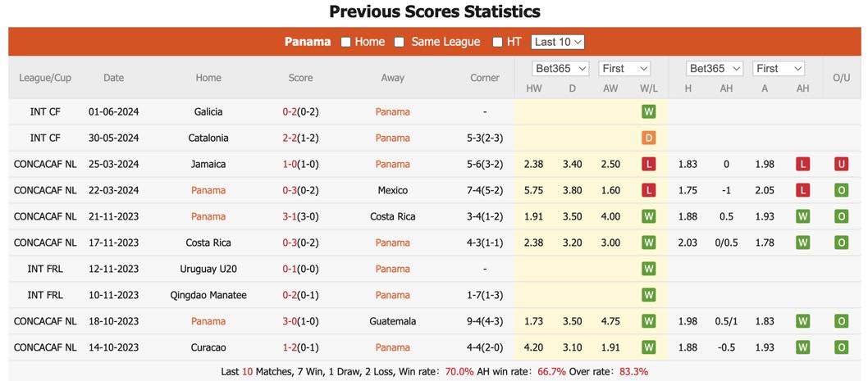Enable the Home checkbox filter
The width and height of the screenshot is (868, 381).
pyautogui.click(x=345, y=42)
